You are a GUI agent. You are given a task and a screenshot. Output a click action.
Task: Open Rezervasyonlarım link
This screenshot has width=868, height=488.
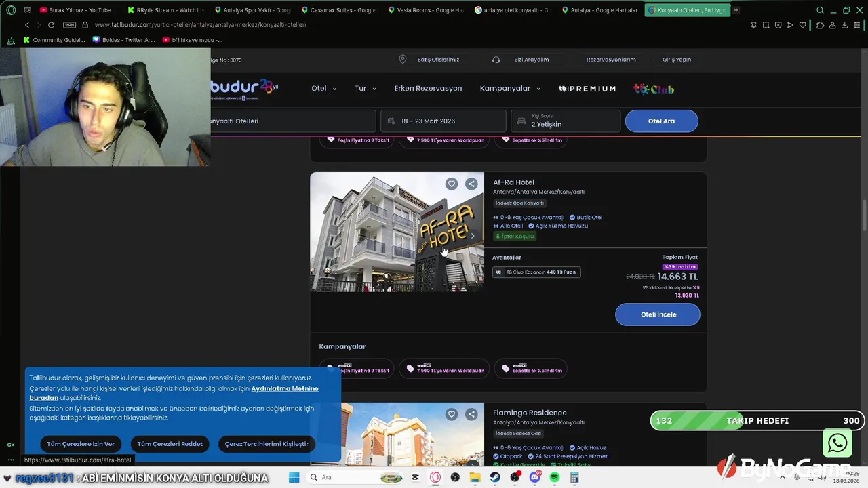tap(611, 60)
